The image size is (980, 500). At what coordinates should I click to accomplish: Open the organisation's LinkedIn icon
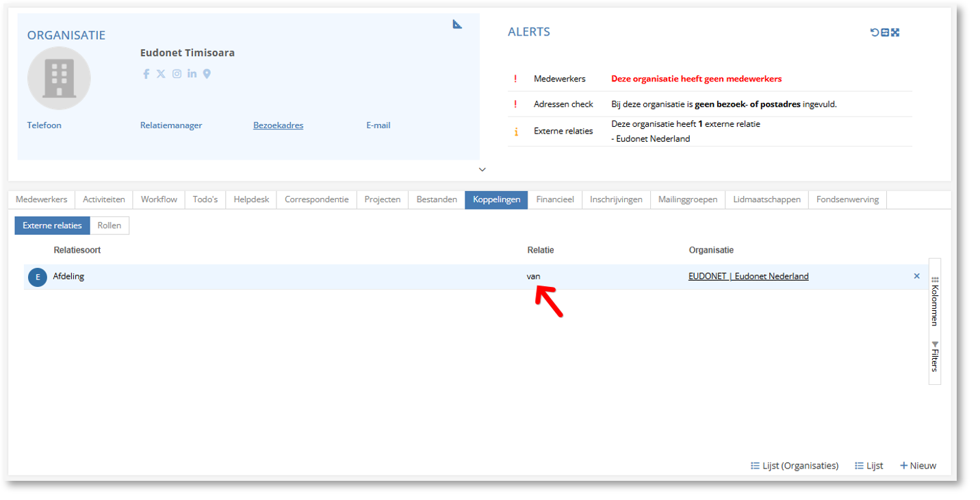[x=192, y=74]
